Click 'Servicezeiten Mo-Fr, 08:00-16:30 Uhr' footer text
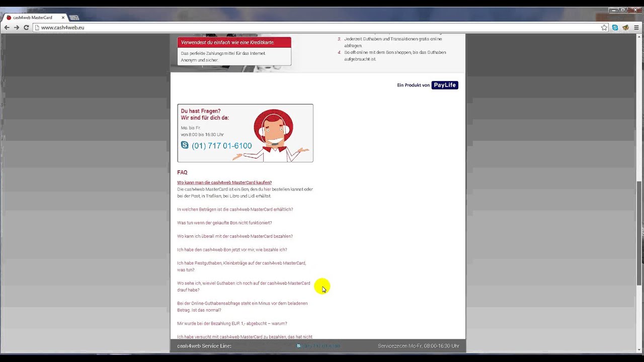This screenshot has height=362, width=644. pos(419,346)
